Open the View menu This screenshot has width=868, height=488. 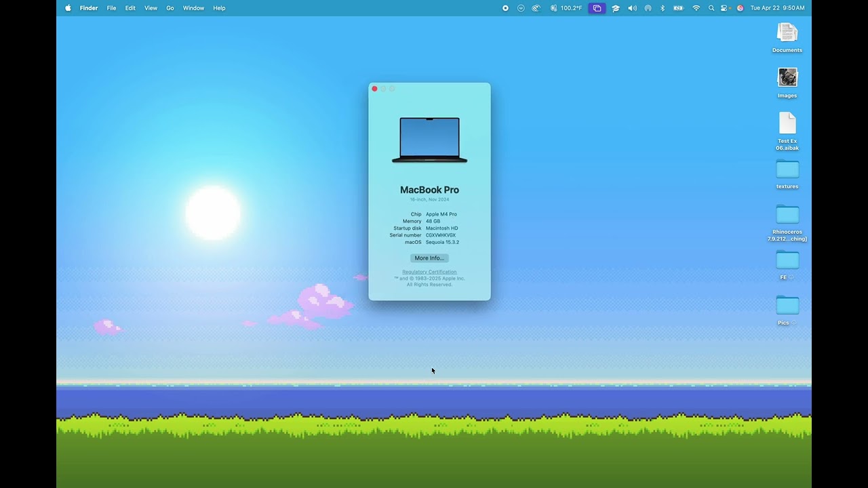click(151, 8)
